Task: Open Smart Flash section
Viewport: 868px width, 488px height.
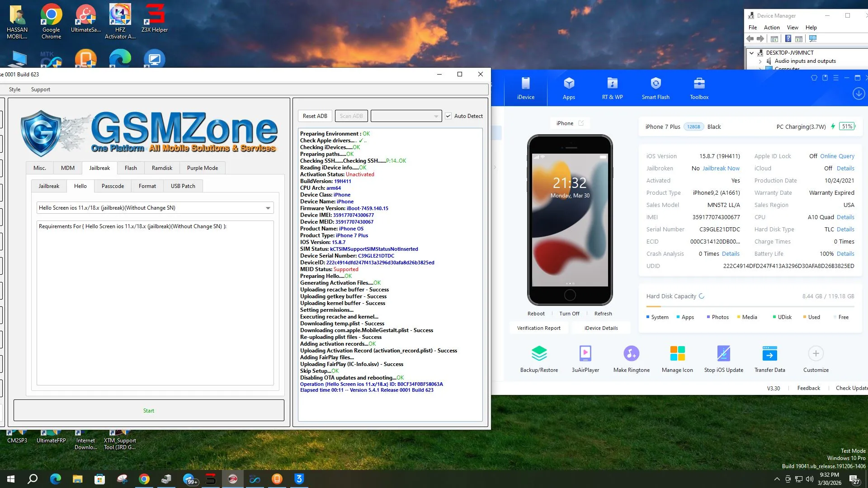Action: click(656, 88)
